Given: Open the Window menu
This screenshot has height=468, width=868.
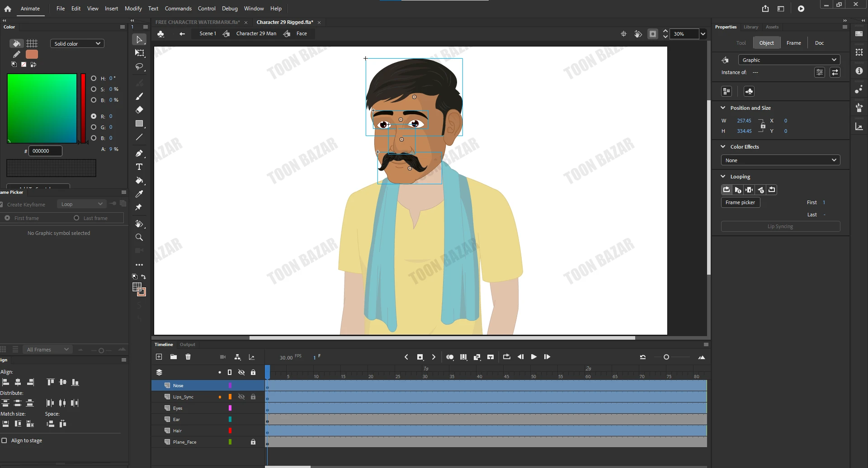Looking at the screenshot, I should [x=254, y=9].
